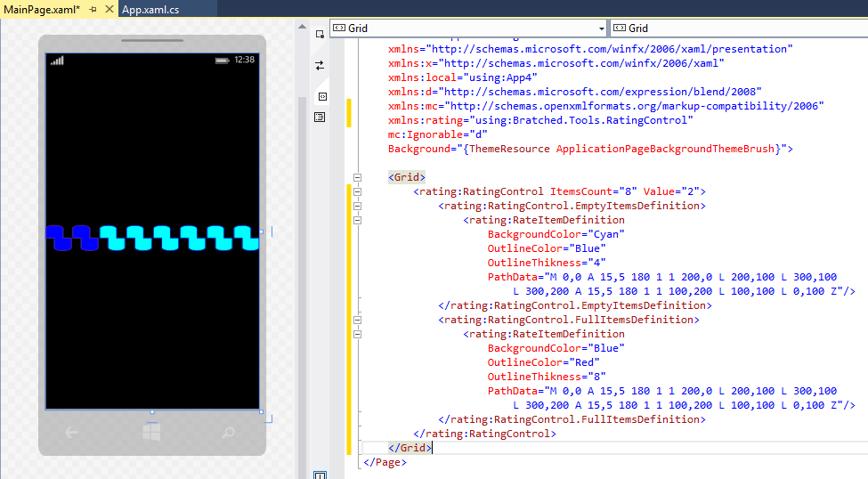This screenshot has width=868, height=479.
Task: Click the designer scrollbar up arrow
Action: [x=302, y=26]
